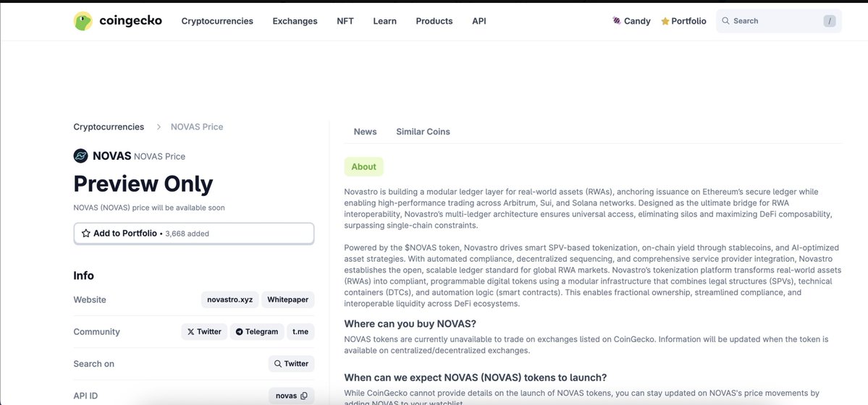Open the NFT menu
This screenshot has height=405, width=868.
[345, 21]
